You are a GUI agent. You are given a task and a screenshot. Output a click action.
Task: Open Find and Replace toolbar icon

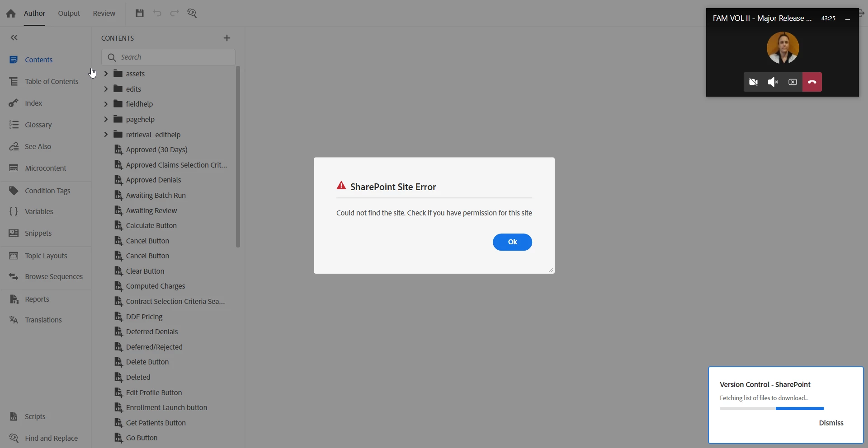click(192, 13)
